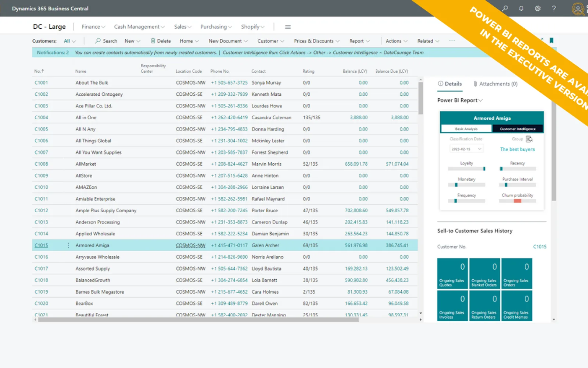Switch to the Details tab
The width and height of the screenshot is (588, 368).
pyautogui.click(x=450, y=84)
